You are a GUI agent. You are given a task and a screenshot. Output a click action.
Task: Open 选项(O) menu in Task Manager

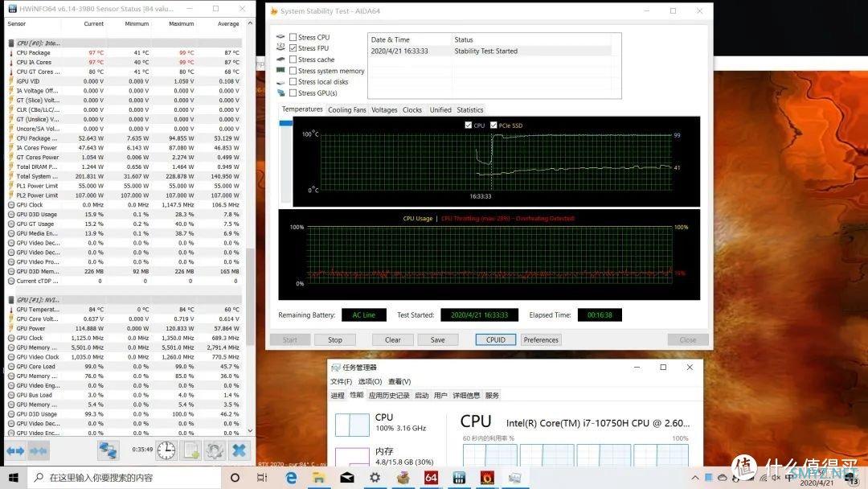click(x=370, y=381)
